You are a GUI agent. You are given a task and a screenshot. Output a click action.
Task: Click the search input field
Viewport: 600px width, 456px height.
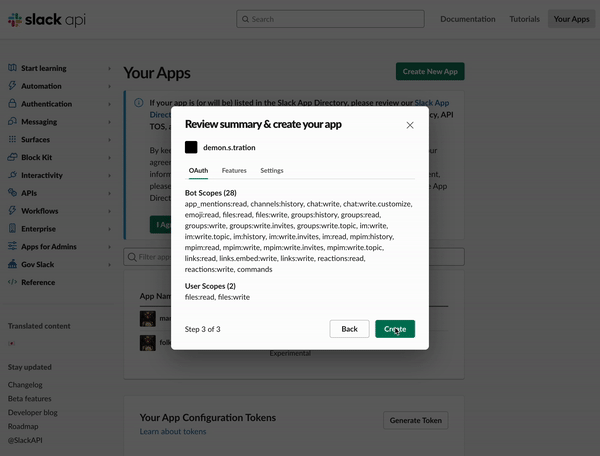tap(330, 19)
